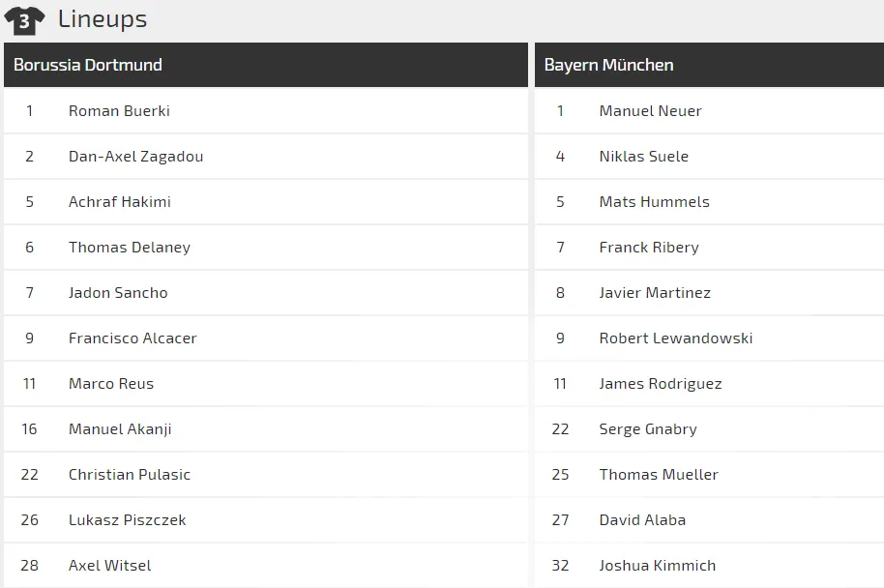Open Dan-Axel Zagadou player link

(135, 157)
